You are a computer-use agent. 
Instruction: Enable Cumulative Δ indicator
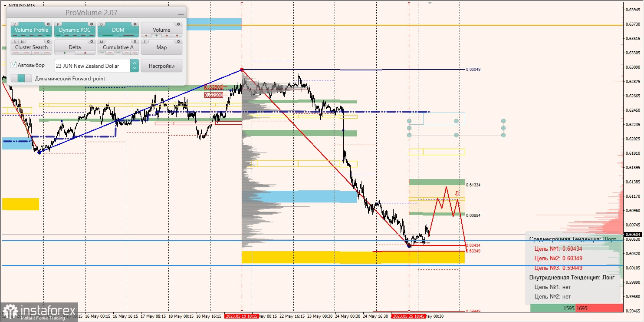[x=118, y=47]
